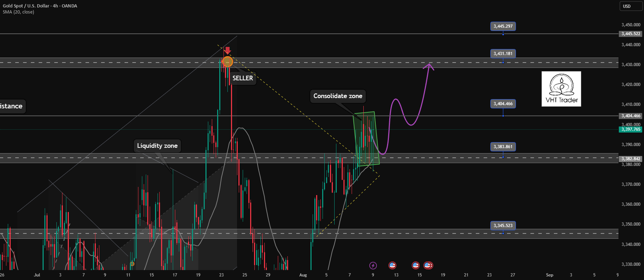This screenshot has height=280, width=644.
Task: Click the current price 3,397.765 axis tag
Action: 631,129
